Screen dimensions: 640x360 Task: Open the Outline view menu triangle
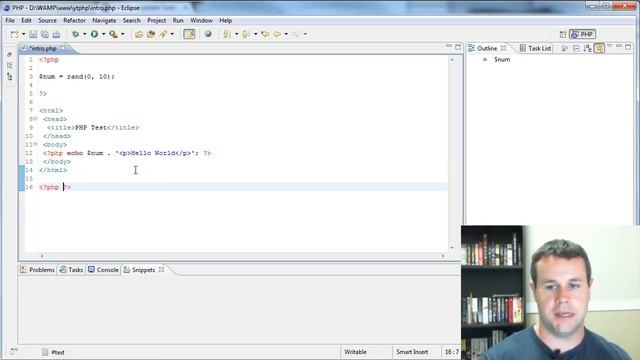click(x=609, y=47)
